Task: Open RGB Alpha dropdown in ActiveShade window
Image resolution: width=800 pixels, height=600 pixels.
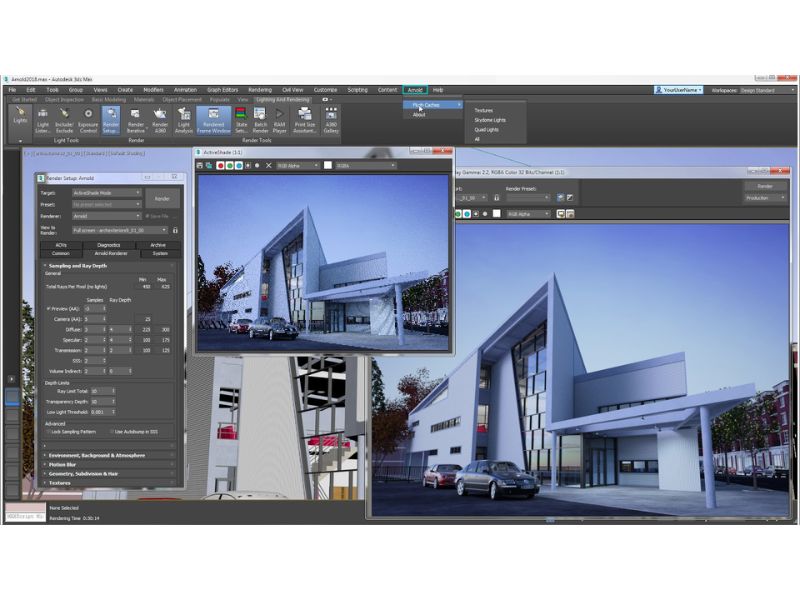Action: (x=294, y=165)
